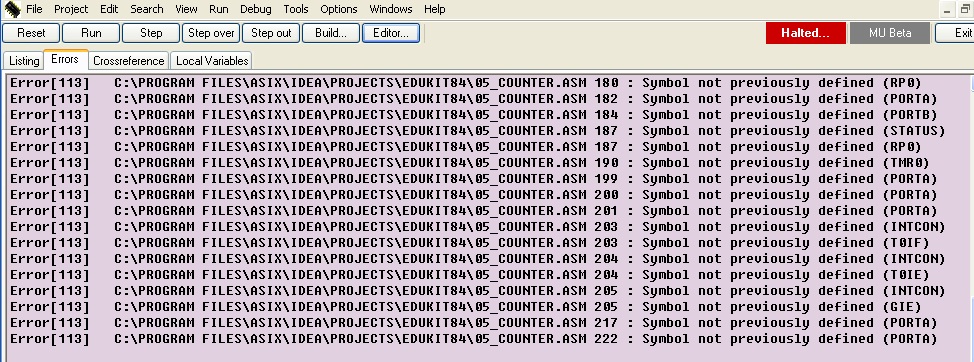Image resolution: width=974 pixels, height=362 pixels.
Task: Click the Run toolbar button
Action: coord(91,33)
